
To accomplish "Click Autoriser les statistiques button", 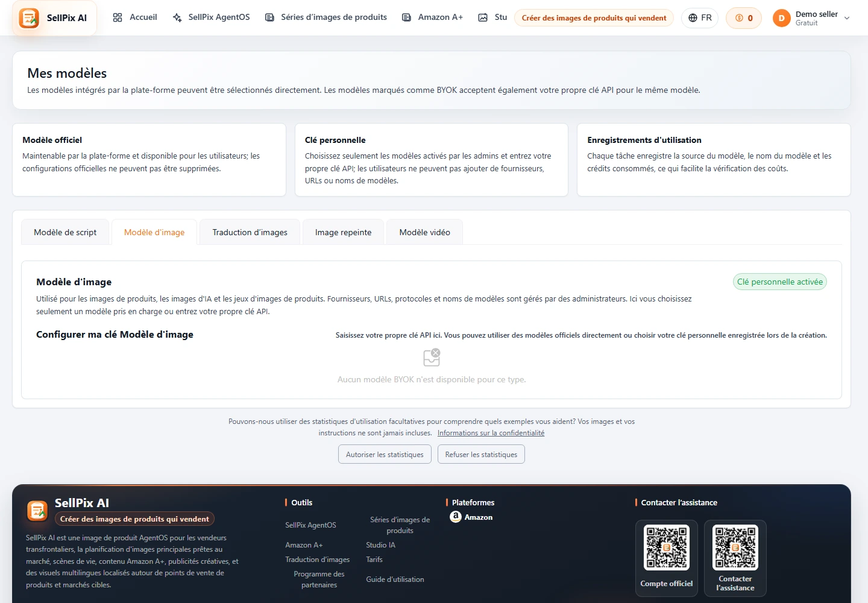I will (385, 454).
